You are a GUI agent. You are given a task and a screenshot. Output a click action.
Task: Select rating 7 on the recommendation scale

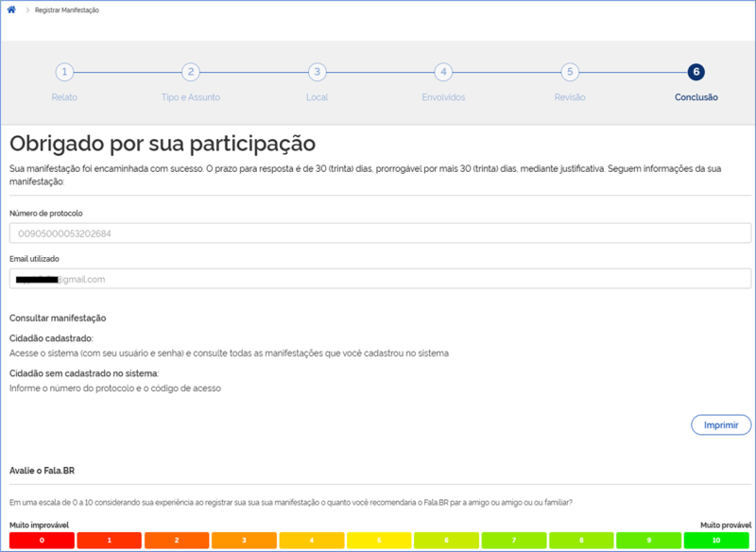(513, 541)
